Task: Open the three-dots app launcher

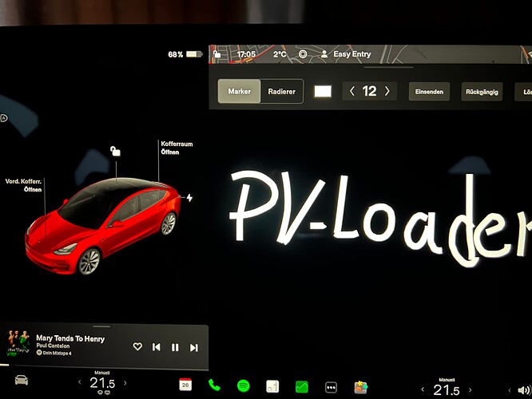Action: 331,387
